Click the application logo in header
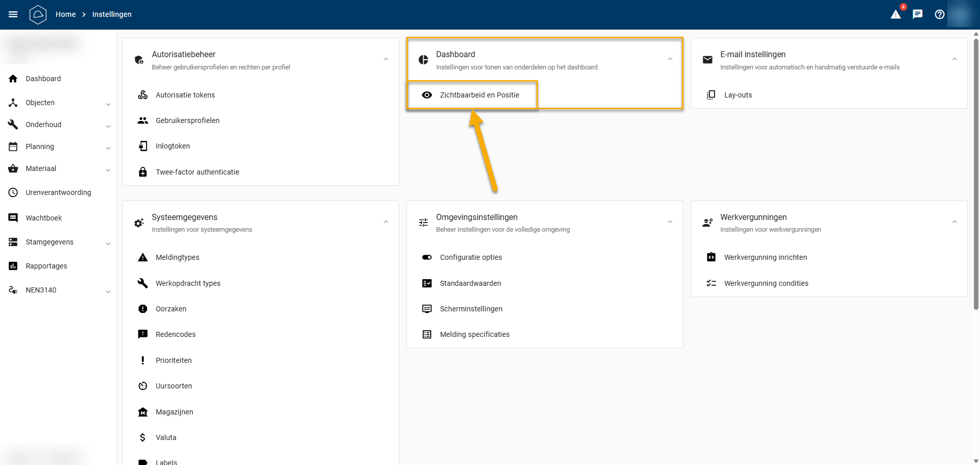This screenshot has width=980, height=465. 38,14
